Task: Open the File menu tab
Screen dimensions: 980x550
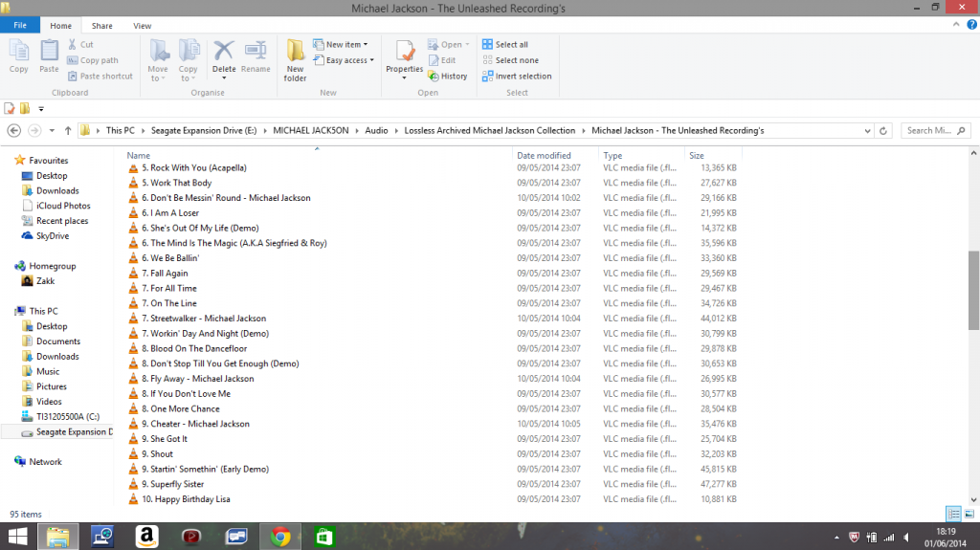Action: pos(20,26)
